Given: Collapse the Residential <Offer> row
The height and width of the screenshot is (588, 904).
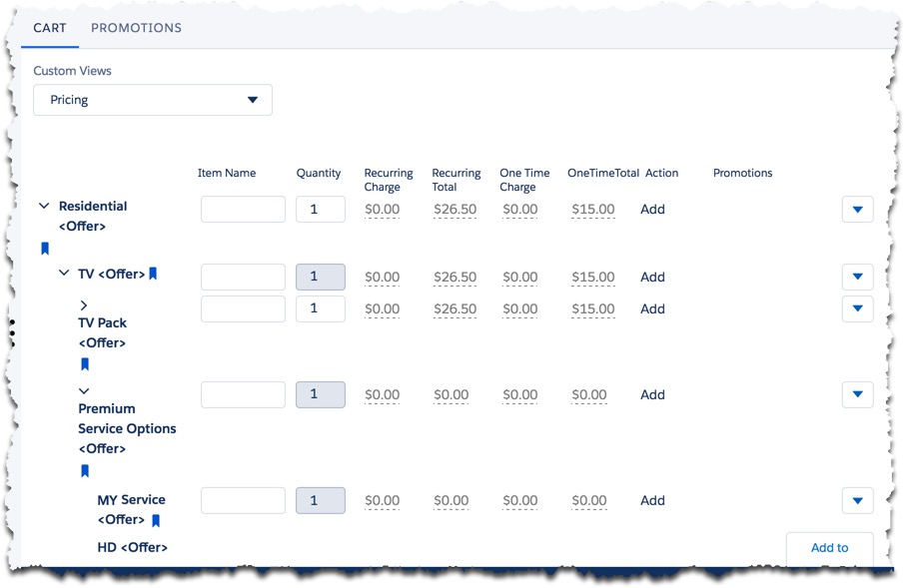Looking at the screenshot, I should pos(44,206).
